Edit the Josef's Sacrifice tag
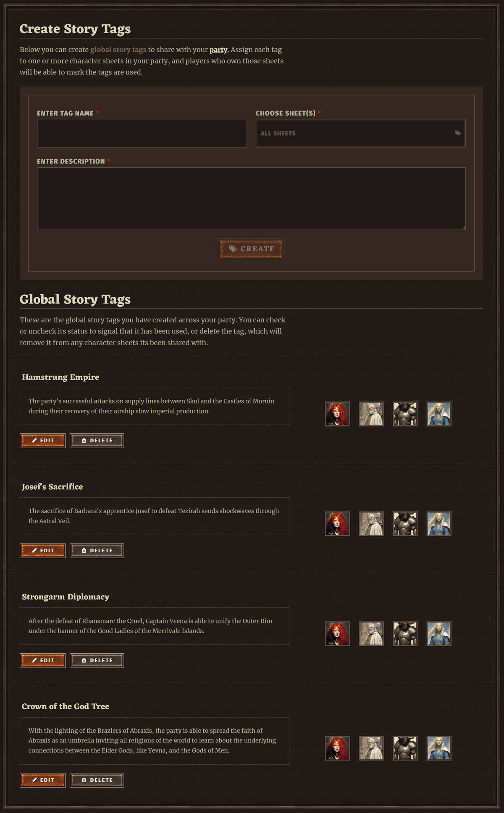The image size is (504, 813). tap(42, 551)
